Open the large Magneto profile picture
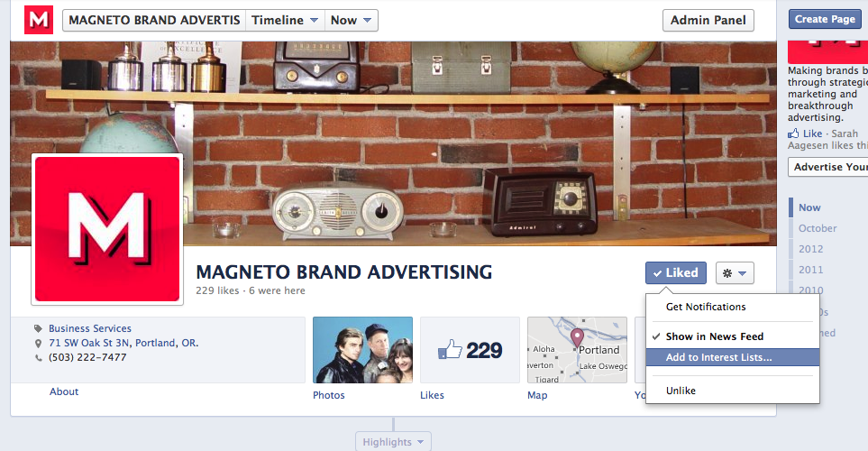The image size is (868, 451). coord(107,229)
